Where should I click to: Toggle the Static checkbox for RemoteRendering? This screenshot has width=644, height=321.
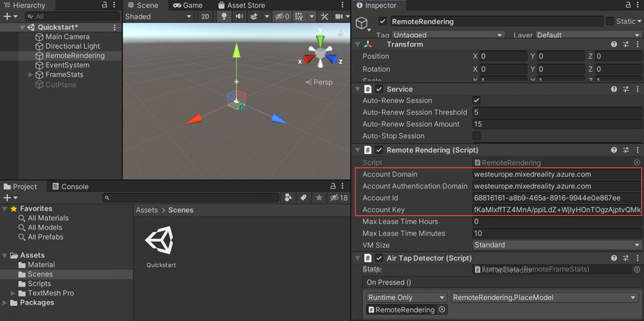610,21
